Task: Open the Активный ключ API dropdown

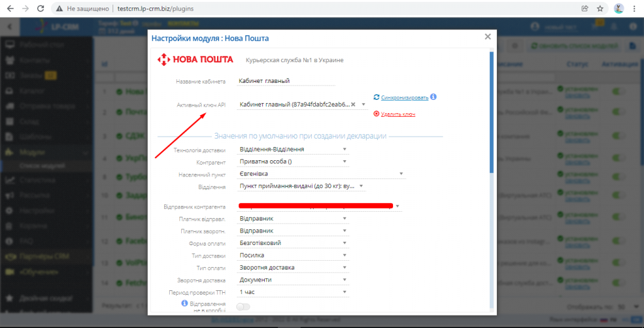Action: [302, 104]
